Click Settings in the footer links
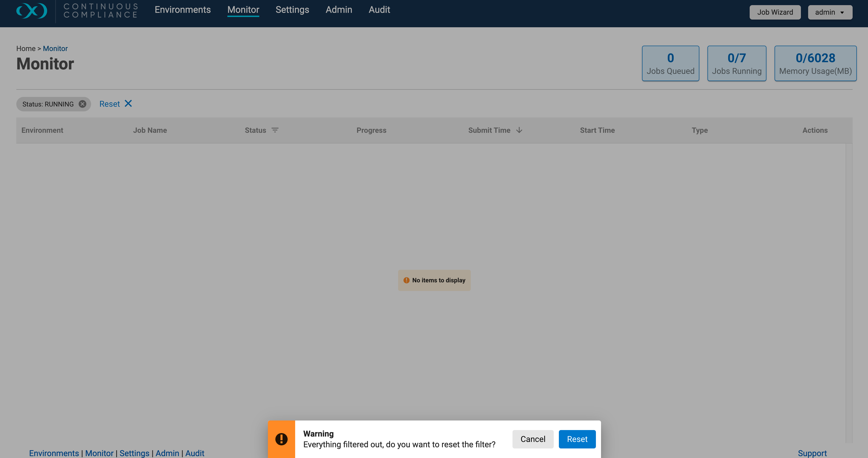This screenshot has width=868, height=458. 134,453
